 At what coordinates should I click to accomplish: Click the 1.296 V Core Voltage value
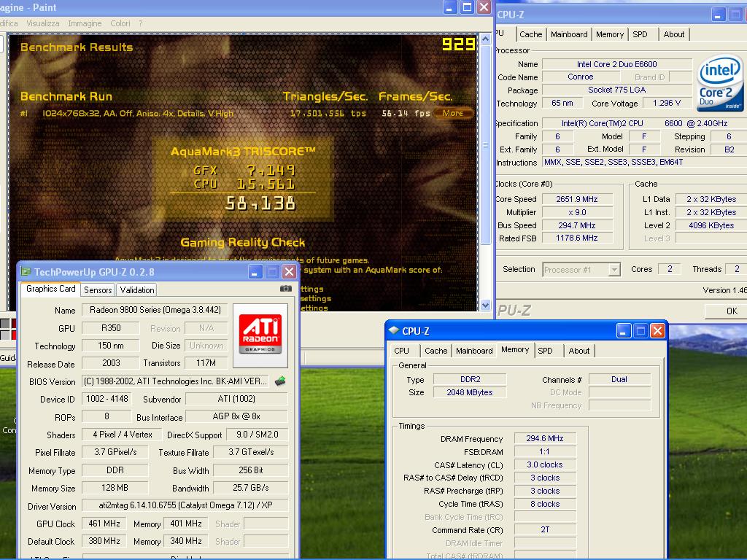click(667, 103)
